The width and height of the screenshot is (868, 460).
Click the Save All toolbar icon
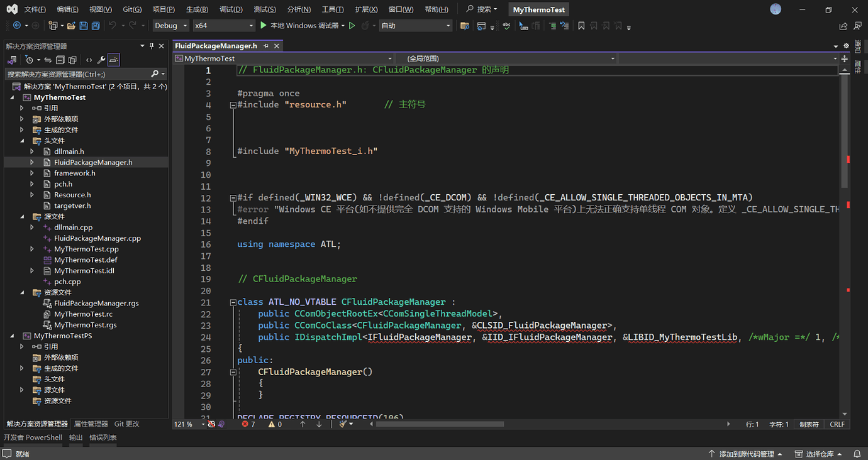point(96,26)
